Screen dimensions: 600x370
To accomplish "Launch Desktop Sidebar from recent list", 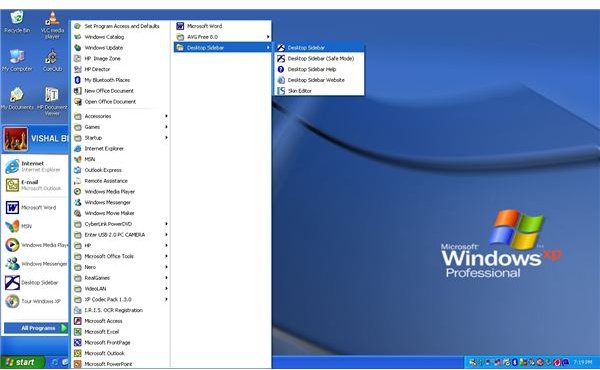I will pyautogui.click(x=34, y=282).
